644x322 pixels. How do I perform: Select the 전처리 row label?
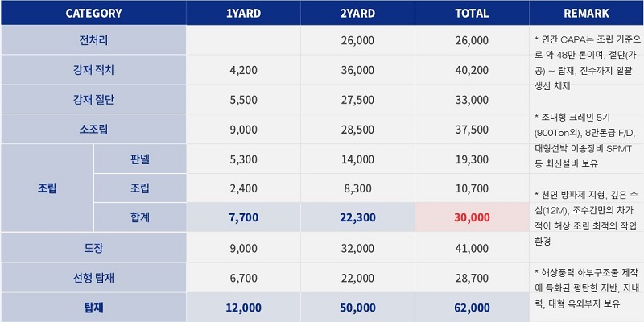click(x=93, y=39)
